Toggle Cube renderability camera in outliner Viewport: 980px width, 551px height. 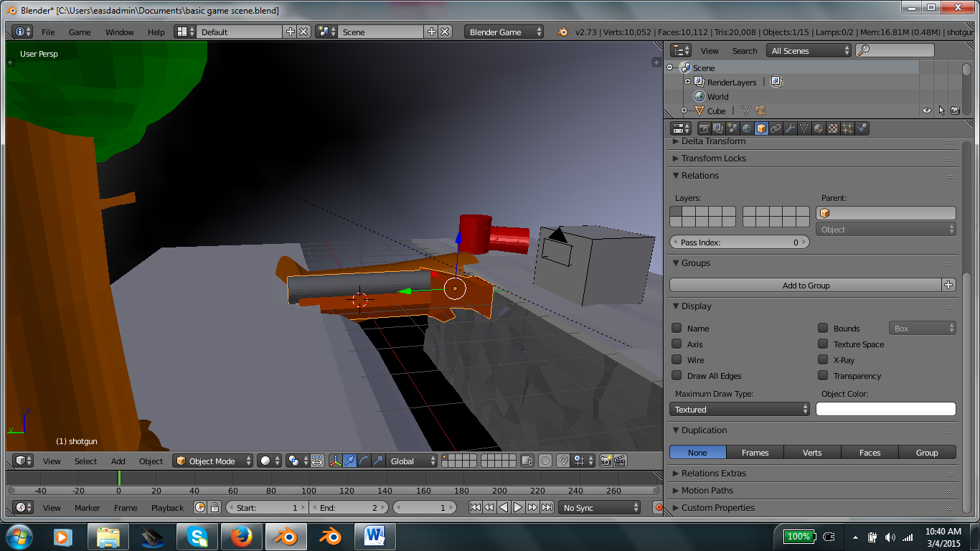pos(955,110)
